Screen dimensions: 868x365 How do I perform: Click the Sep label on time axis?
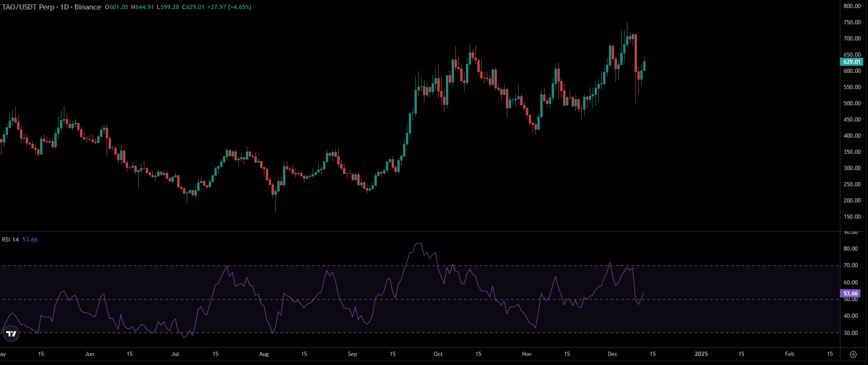click(x=353, y=354)
